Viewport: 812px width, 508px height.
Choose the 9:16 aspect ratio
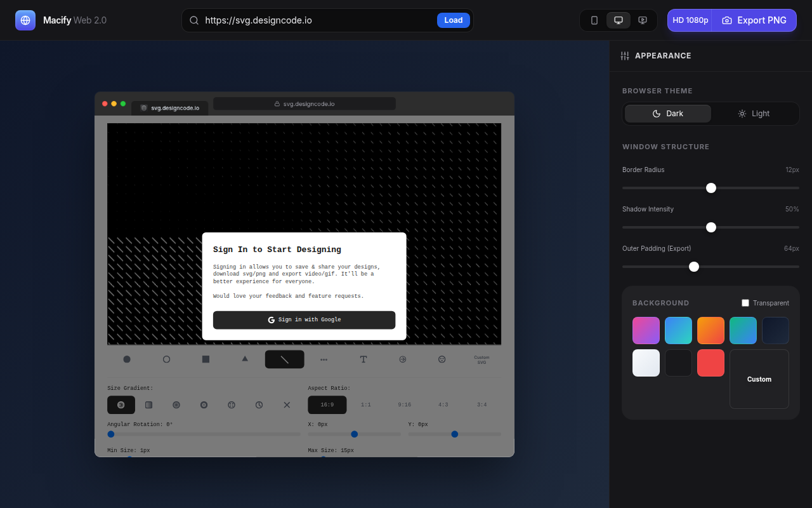tap(405, 404)
